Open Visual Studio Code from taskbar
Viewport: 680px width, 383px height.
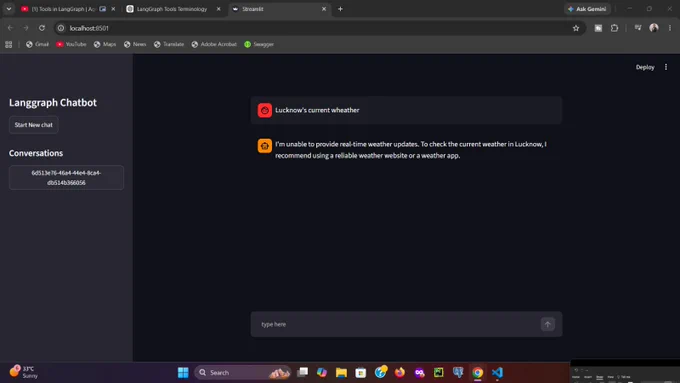tap(497, 373)
